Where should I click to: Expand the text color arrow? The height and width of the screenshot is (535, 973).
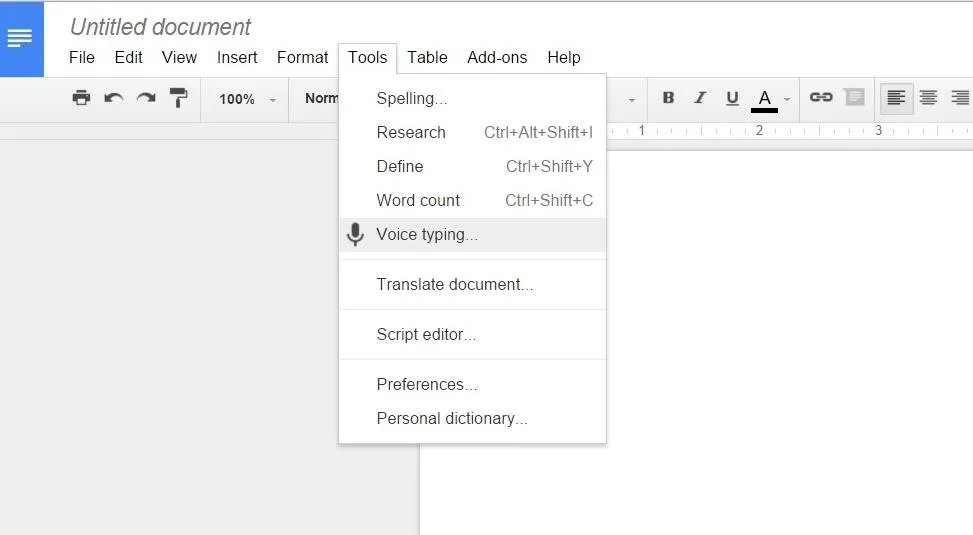click(x=787, y=99)
